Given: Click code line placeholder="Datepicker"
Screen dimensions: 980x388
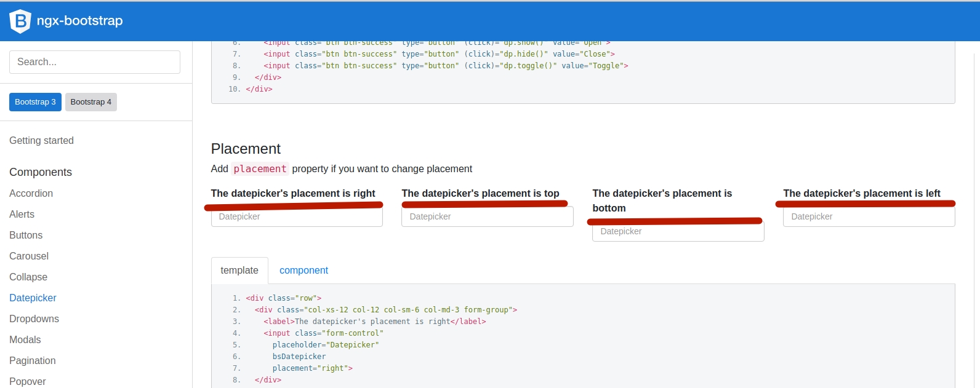Looking at the screenshot, I should tap(326, 345).
